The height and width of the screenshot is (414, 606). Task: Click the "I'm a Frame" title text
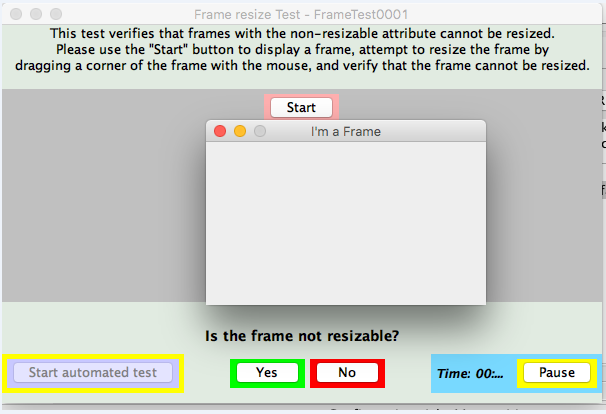pos(346,131)
